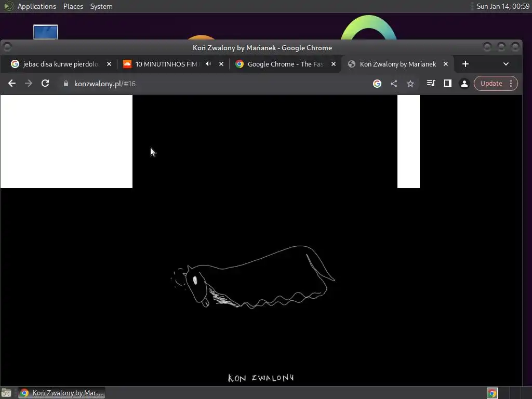Click the Koń Zwalony taskbar window button
This screenshot has width=532, height=399.
point(62,393)
